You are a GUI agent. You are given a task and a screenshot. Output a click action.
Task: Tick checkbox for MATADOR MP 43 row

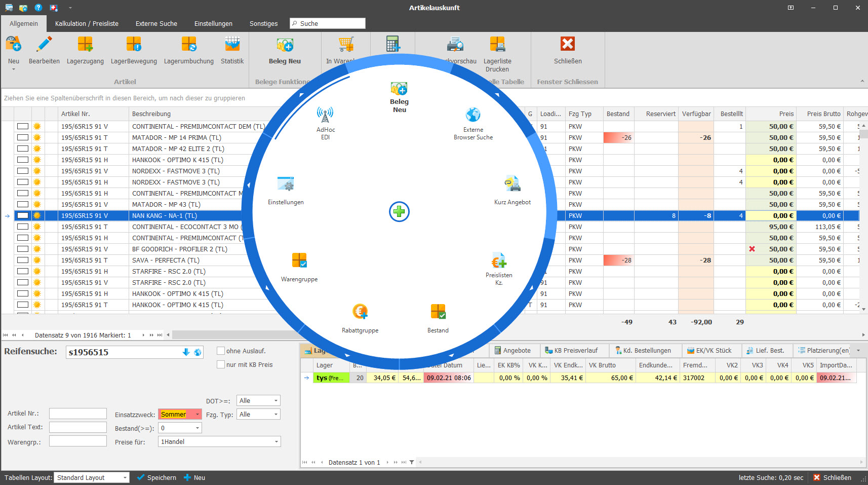pos(23,204)
